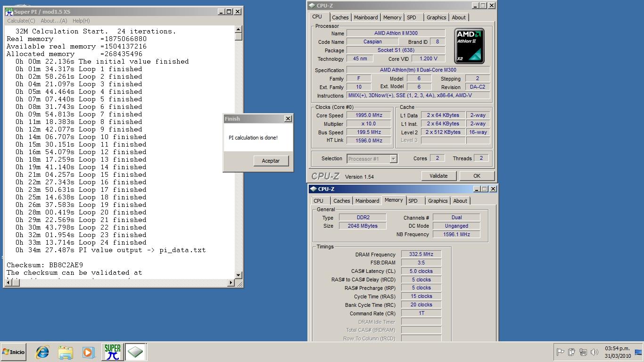Image resolution: width=644 pixels, height=362 pixels.
Task: Click the PI value output pi_data.txt line
Action: tap(110, 250)
